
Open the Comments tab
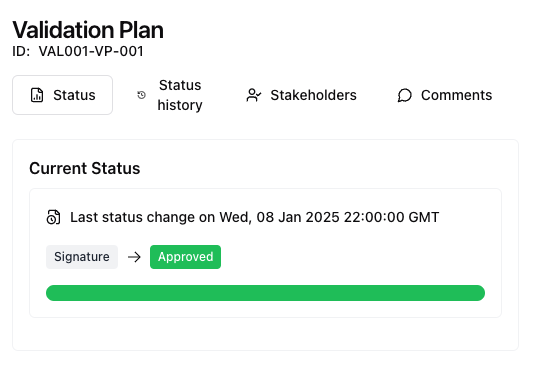point(445,95)
